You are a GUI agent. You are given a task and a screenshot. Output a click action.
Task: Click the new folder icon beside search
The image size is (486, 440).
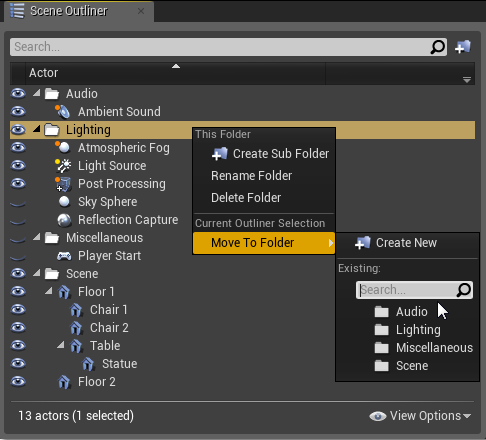[463, 47]
